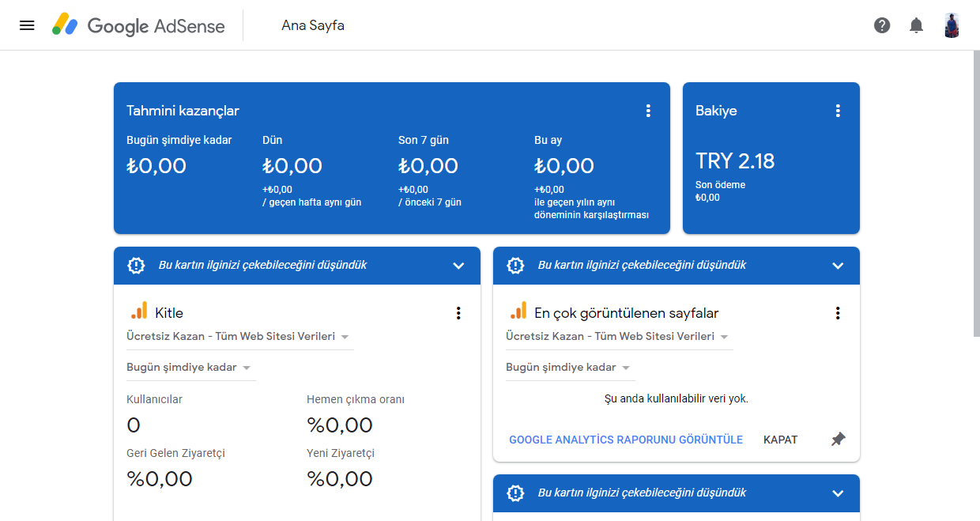Open Bakiye card three-dot menu
The height and width of the screenshot is (521, 980).
(x=838, y=111)
